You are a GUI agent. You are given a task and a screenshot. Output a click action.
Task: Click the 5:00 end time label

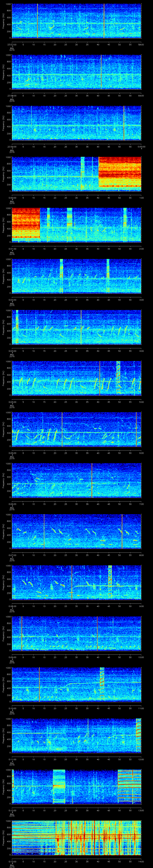pos(141,402)
